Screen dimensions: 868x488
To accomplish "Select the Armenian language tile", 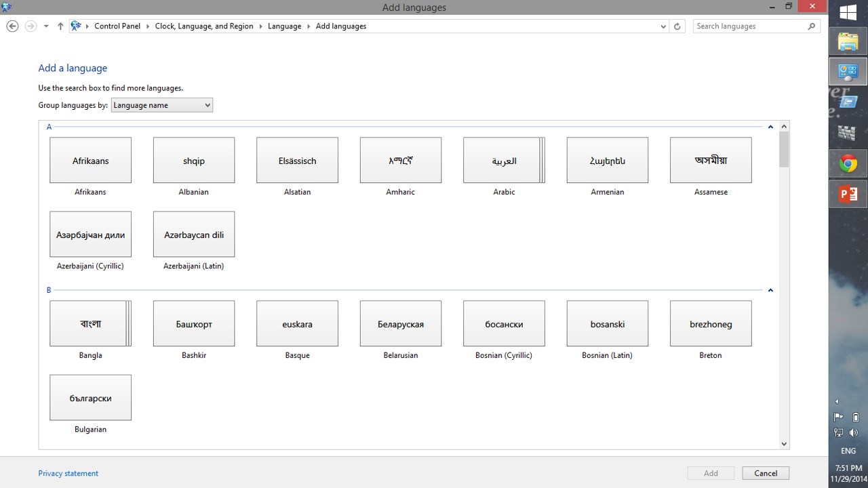I will click(607, 161).
